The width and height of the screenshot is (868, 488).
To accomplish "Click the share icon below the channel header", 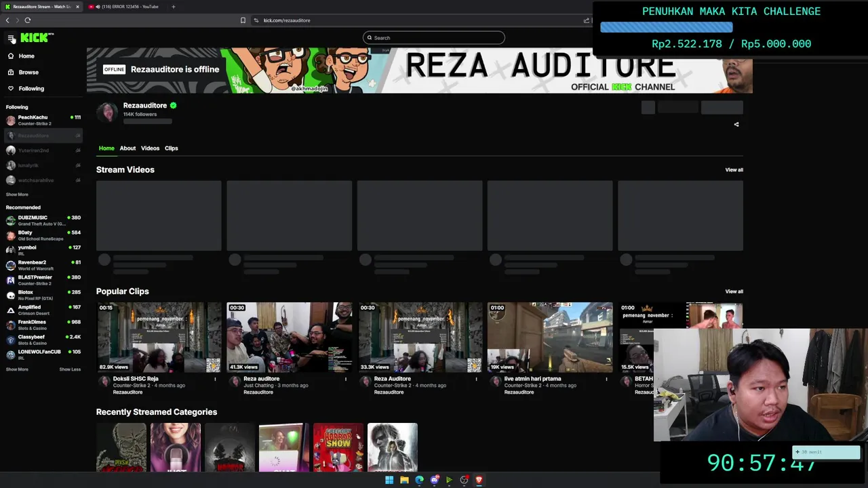I will [736, 124].
